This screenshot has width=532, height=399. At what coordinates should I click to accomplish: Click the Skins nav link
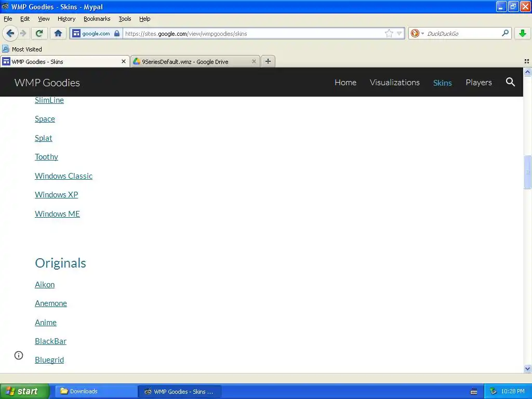coord(443,83)
